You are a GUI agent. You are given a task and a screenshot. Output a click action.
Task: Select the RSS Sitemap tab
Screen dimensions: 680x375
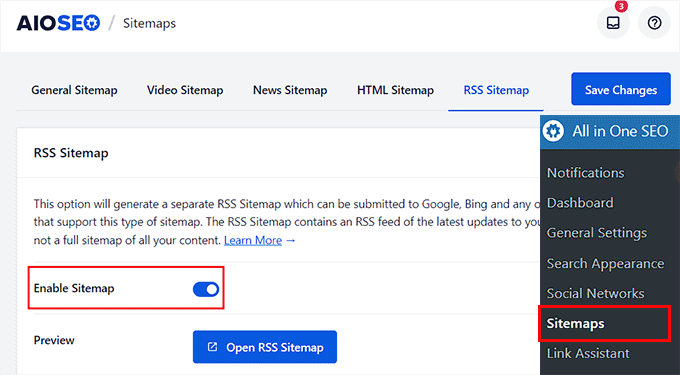click(x=496, y=90)
